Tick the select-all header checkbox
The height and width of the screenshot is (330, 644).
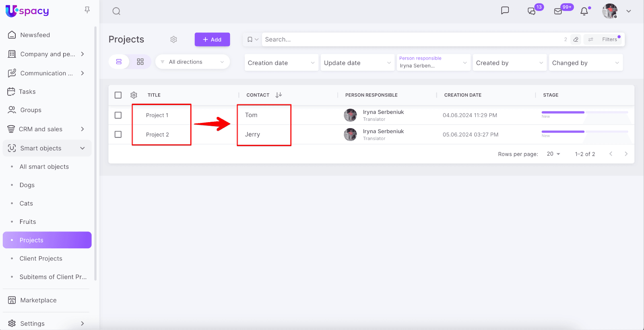(x=118, y=95)
